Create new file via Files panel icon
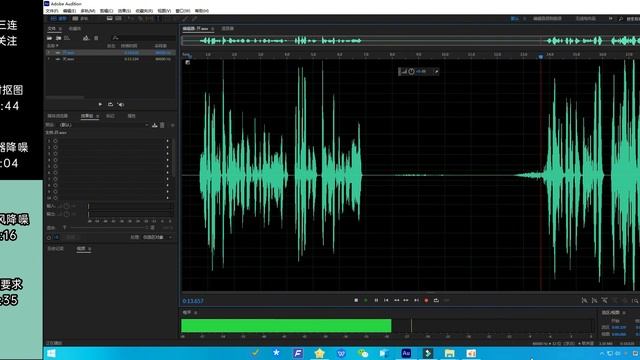The width and height of the screenshot is (640, 360). click(x=67, y=38)
